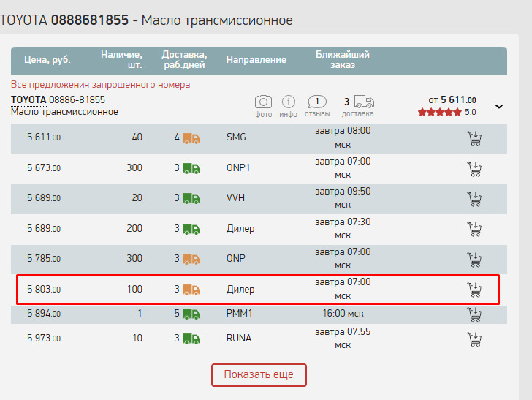Click the green truck icon in ONP1 row
Screen dimensions: 532x400
[x=191, y=168]
